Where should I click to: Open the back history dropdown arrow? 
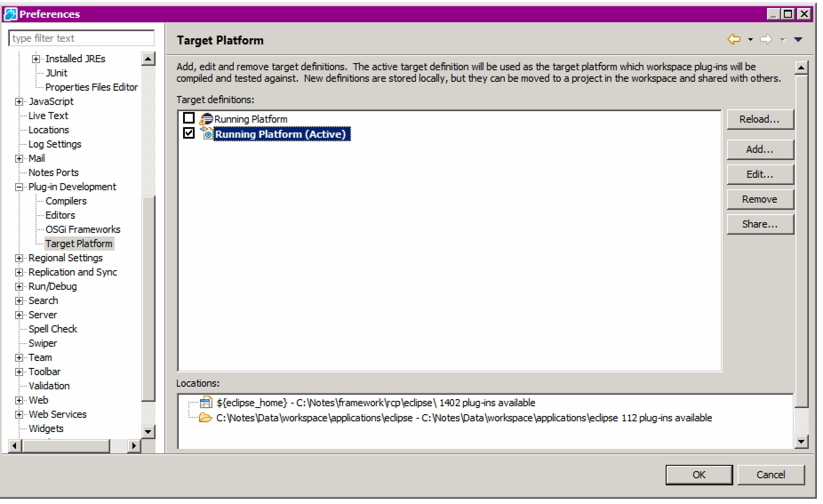point(751,40)
